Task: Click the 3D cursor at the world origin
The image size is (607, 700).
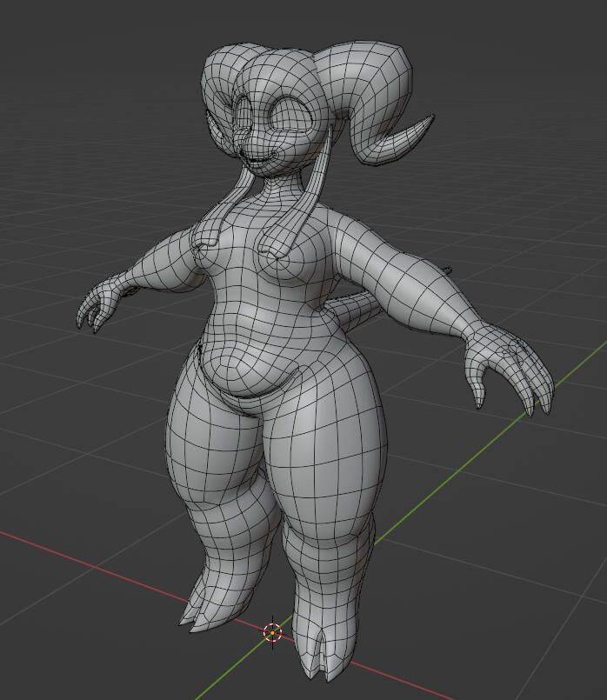Action: (x=272, y=631)
